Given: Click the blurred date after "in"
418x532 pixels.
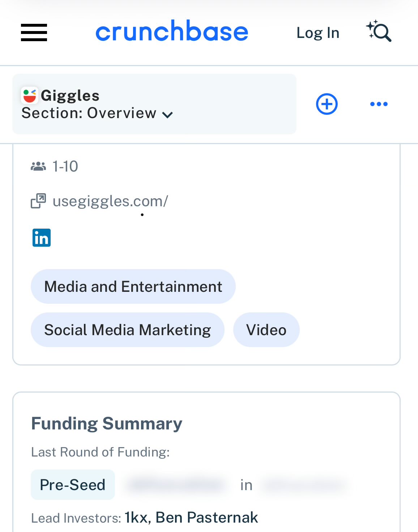Looking at the screenshot, I should click(x=304, y=485).
